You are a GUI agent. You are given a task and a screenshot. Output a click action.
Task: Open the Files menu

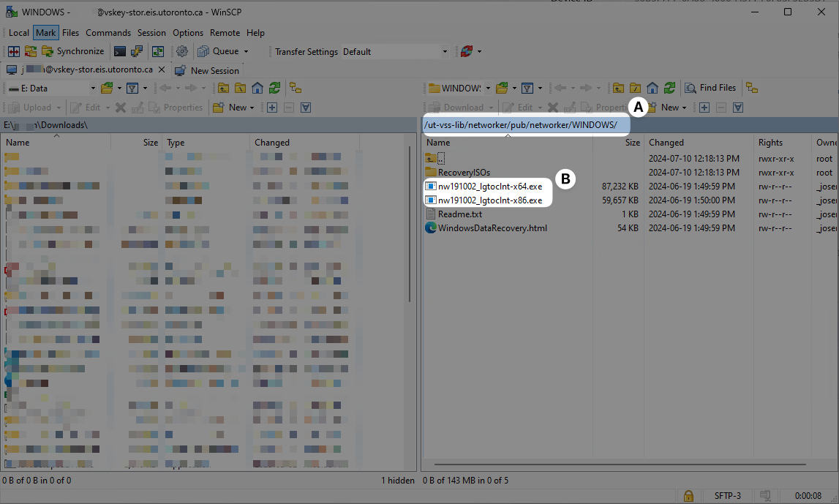(x=71, y=33)
